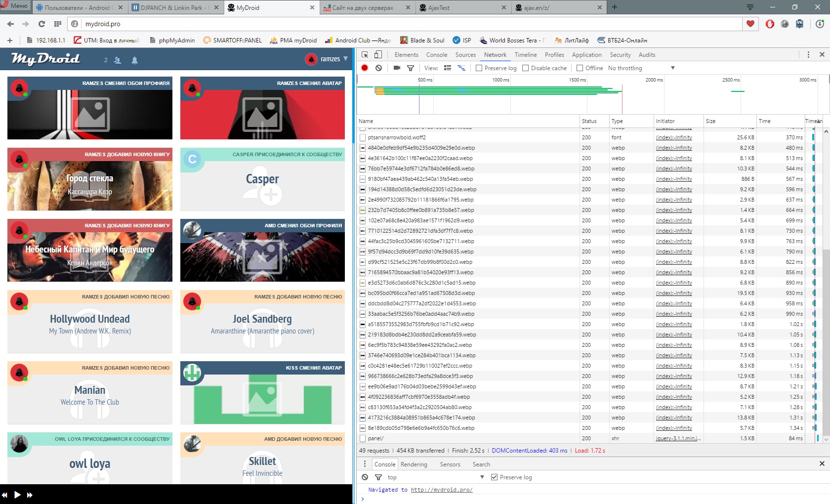830x504 pixels.
Task: Uncheck Preserve log in the console drawer
Action: (494, 477)
